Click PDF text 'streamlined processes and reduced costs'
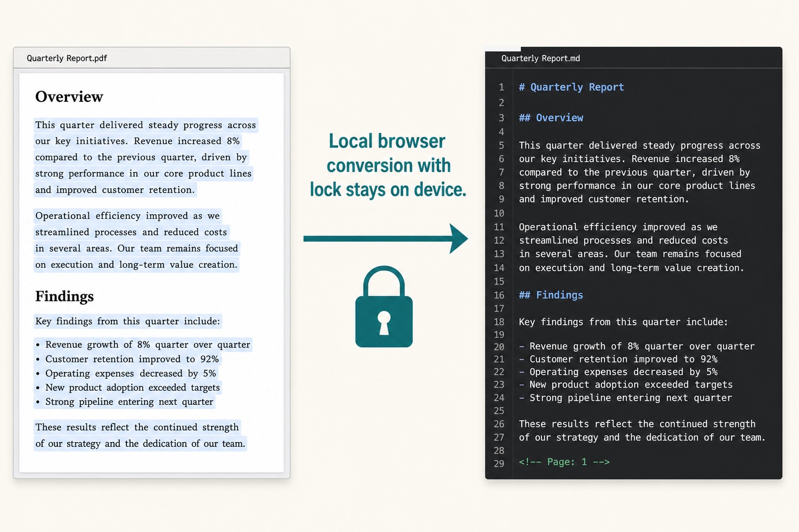 click(x=131, y=232)
